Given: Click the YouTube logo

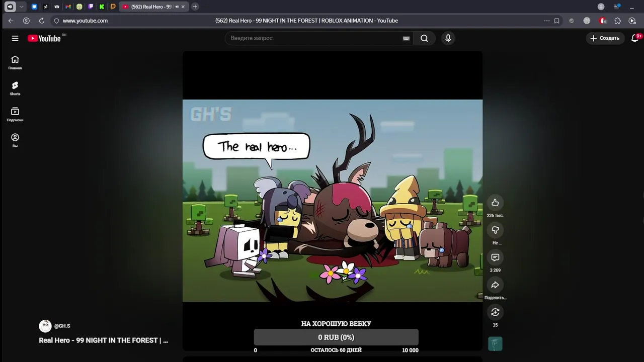Looking at the screenshot, I should pyautogui.click(x=44, y=38).
